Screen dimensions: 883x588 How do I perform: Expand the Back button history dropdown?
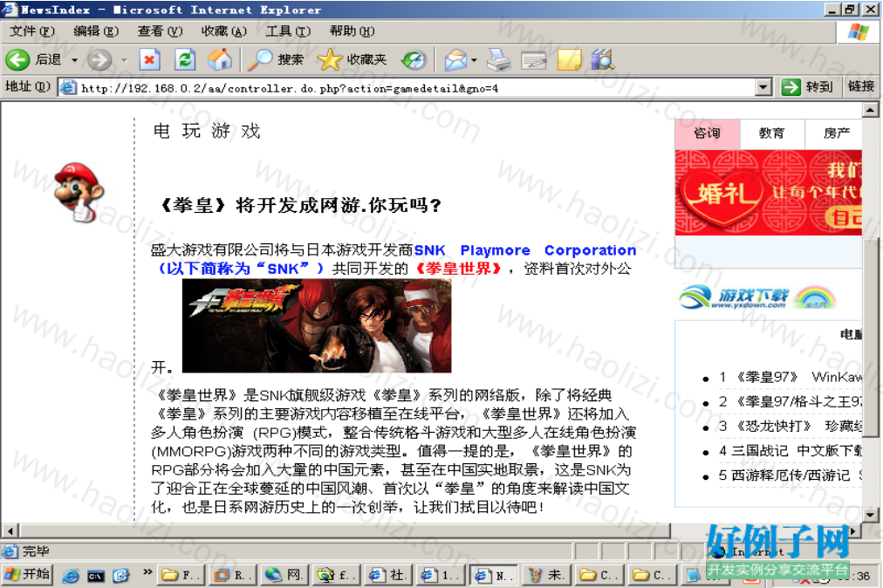[x=74, y=59]
